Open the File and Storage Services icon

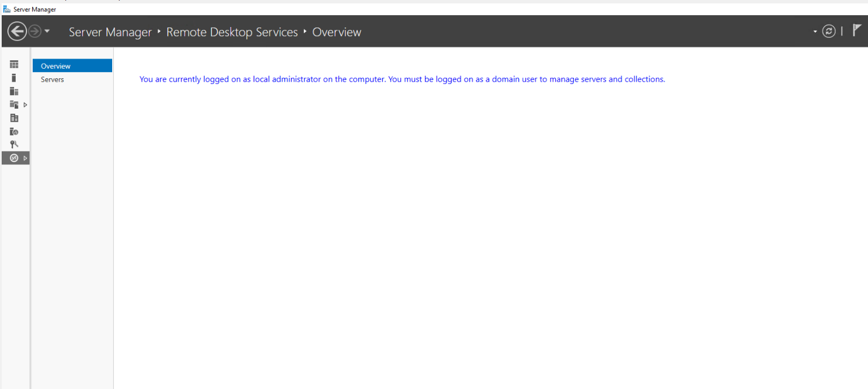click(x=14, y=104)
